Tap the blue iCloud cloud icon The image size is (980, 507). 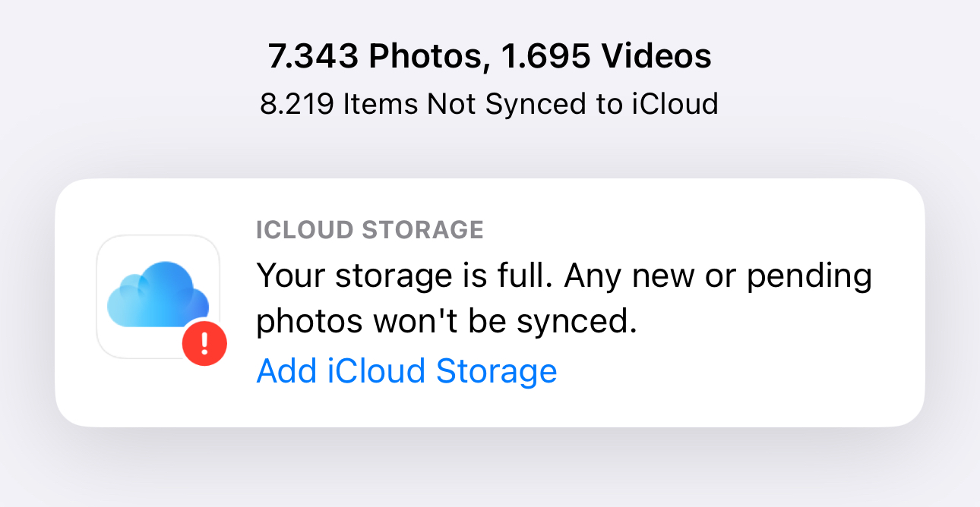(x=158, y=294)
